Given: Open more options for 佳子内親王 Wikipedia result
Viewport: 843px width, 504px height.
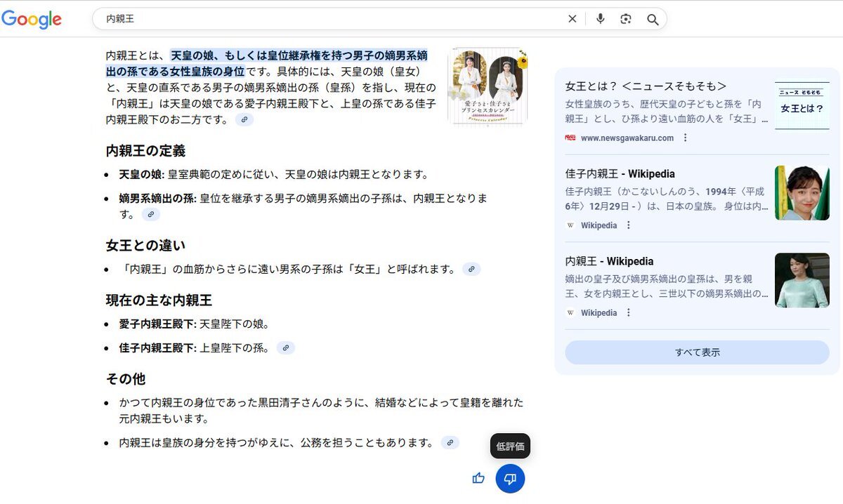Looking at the screenshot, I should (x=629, y=225).
